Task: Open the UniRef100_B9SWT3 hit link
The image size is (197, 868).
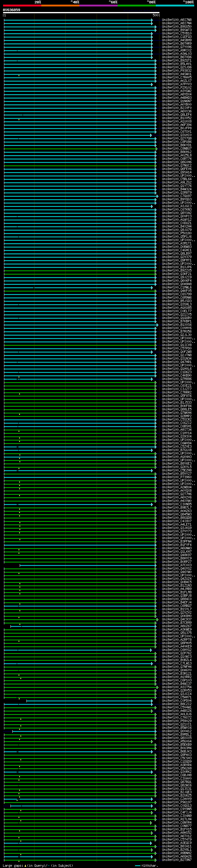Action: (176, 30)
